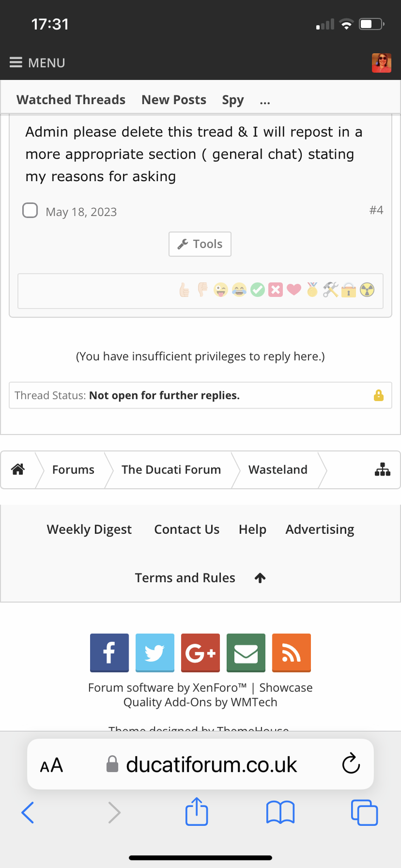
Task: Click the green checkmark agree reaction
Action: (258, 290)
